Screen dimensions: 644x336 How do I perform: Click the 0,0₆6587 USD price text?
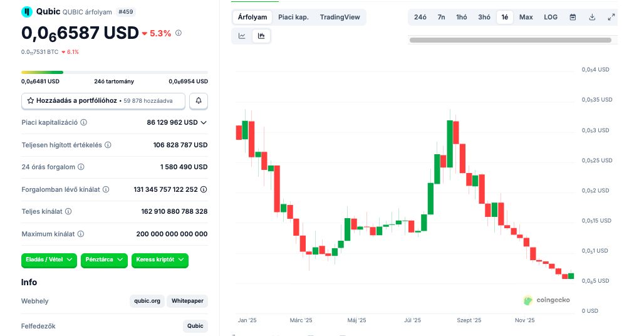80,33
